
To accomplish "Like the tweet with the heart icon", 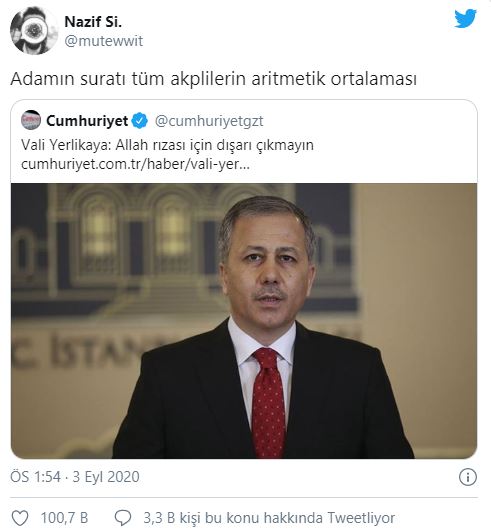I will tap(20, 517).
